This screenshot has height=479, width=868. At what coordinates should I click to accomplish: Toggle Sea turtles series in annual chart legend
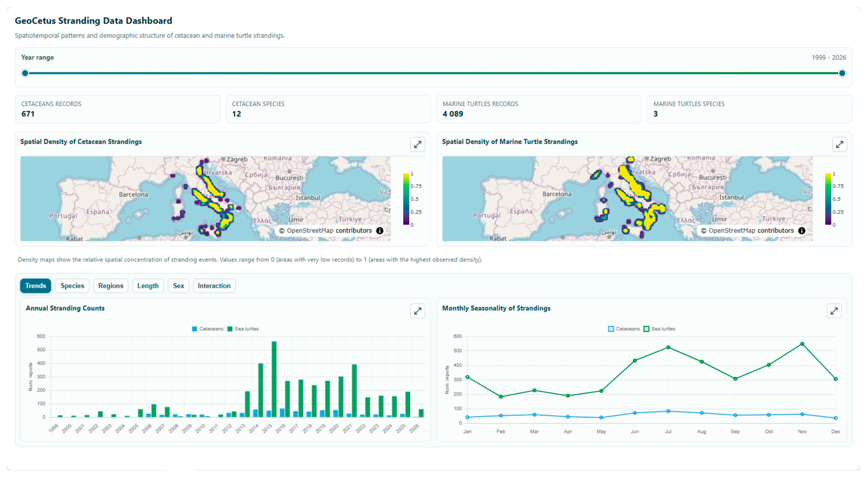(x=243, y=329)
